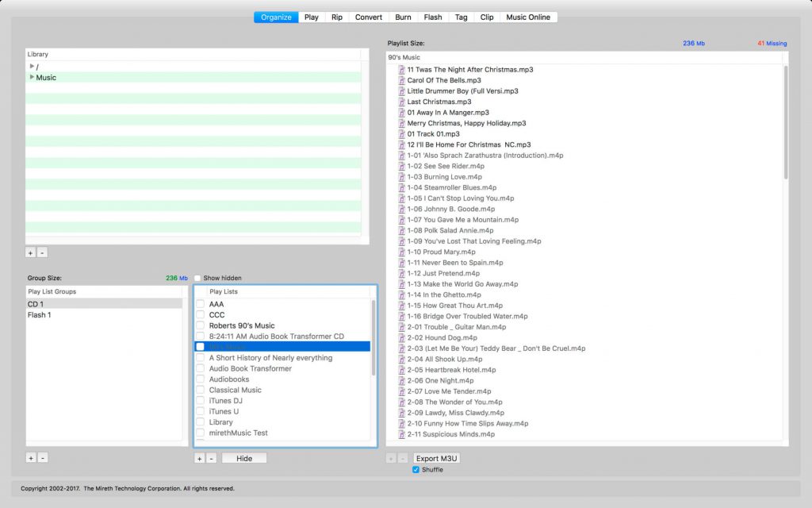
Task: Click the file icon beside 01 Away In A Manger.mp3
Action: (400, 113)
